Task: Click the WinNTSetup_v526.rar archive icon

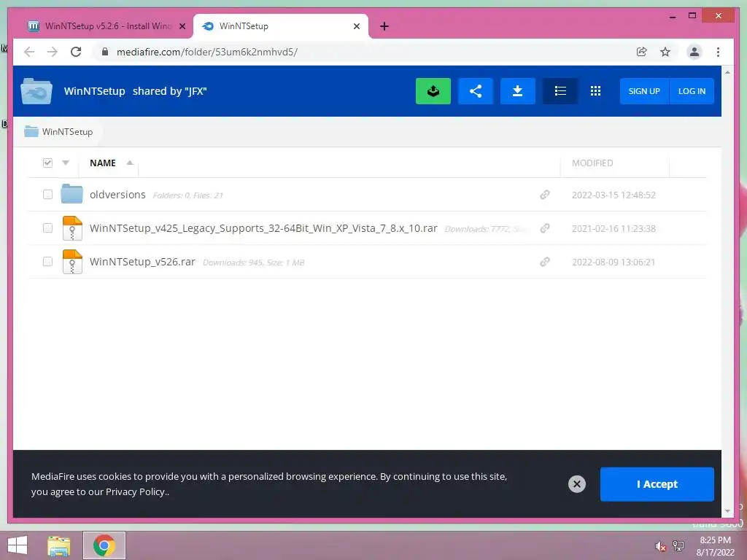Action: pyautogui.click(x=72, y=262)
